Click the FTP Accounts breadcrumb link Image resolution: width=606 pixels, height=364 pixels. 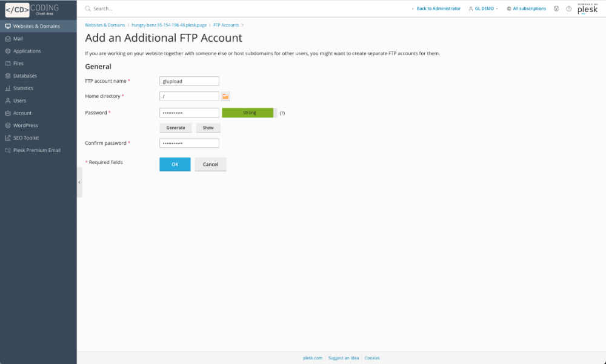tap(225, 25)
